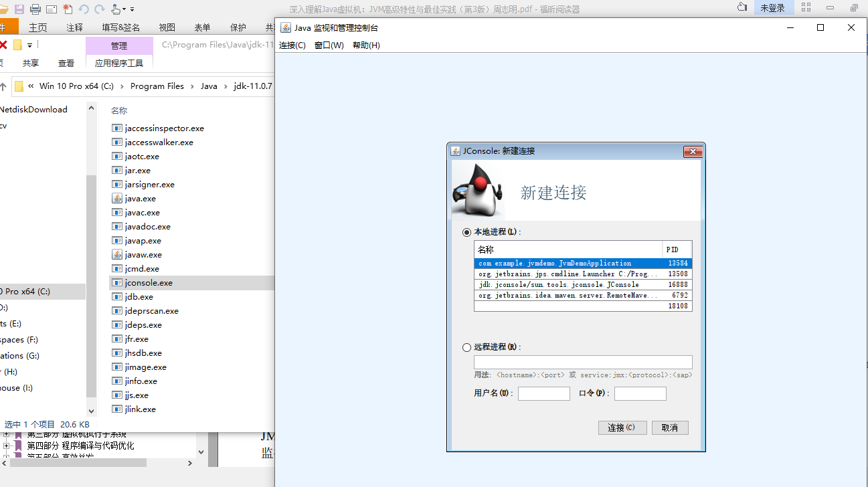Click the java.exe file icon

click(116, 199)
